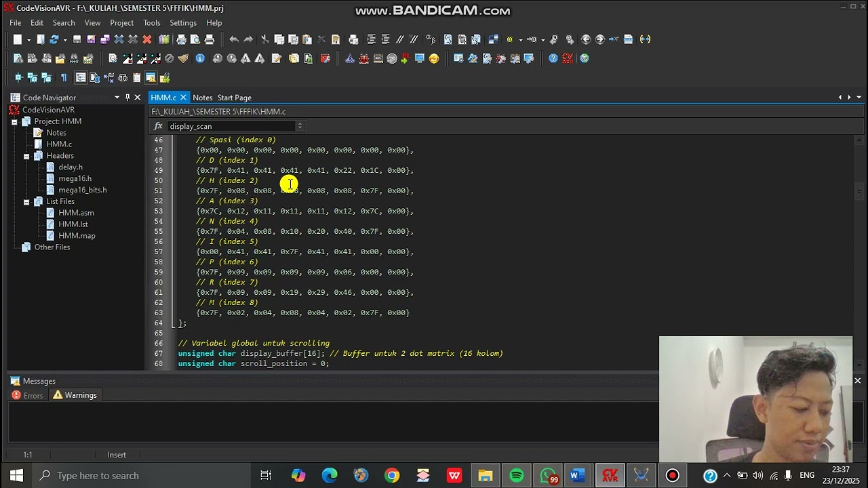
Task: Open Spotify from the taskbar
Action: coord(517,476)
